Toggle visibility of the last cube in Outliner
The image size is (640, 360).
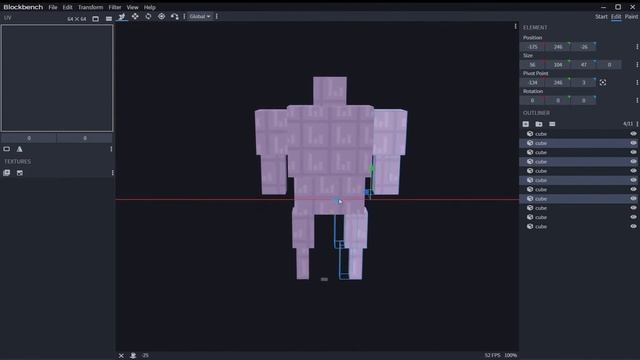633,226
